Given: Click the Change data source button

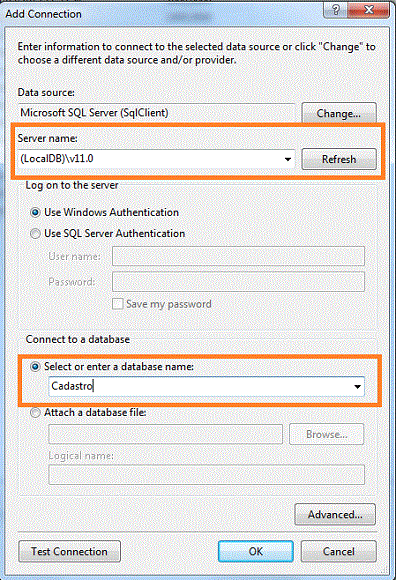Looking at the screenshot, I should (339, 113).
